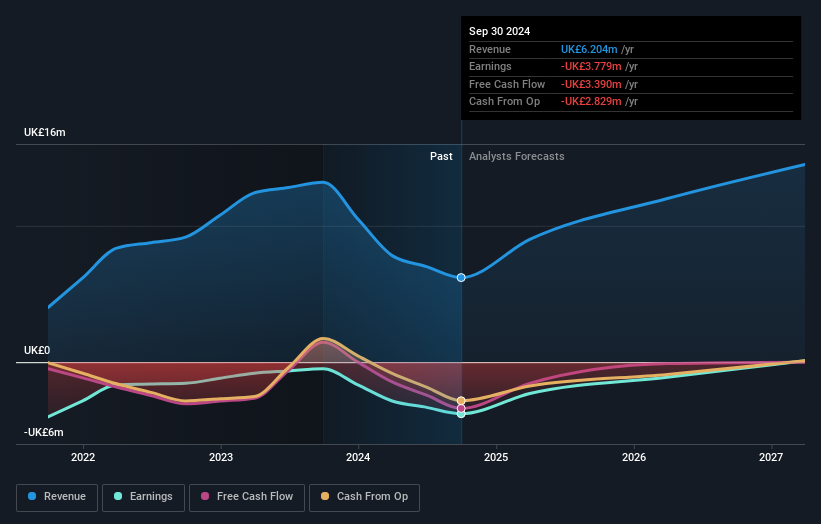Click the Analysts Forecasts label
Image resolution: width=821 pixels, height=524 pixels.
click(516, 156)
